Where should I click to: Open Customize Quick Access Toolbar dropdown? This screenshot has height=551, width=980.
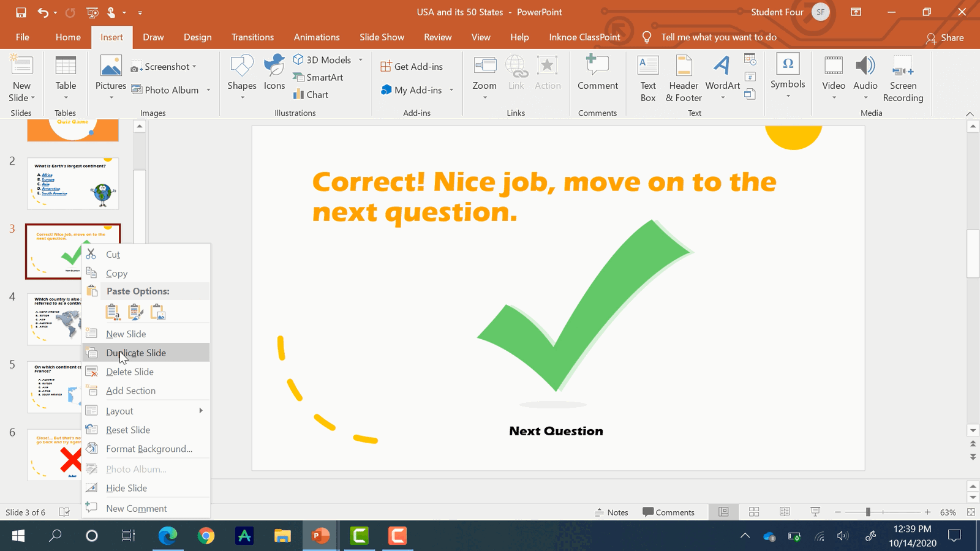tap(140, 12)
